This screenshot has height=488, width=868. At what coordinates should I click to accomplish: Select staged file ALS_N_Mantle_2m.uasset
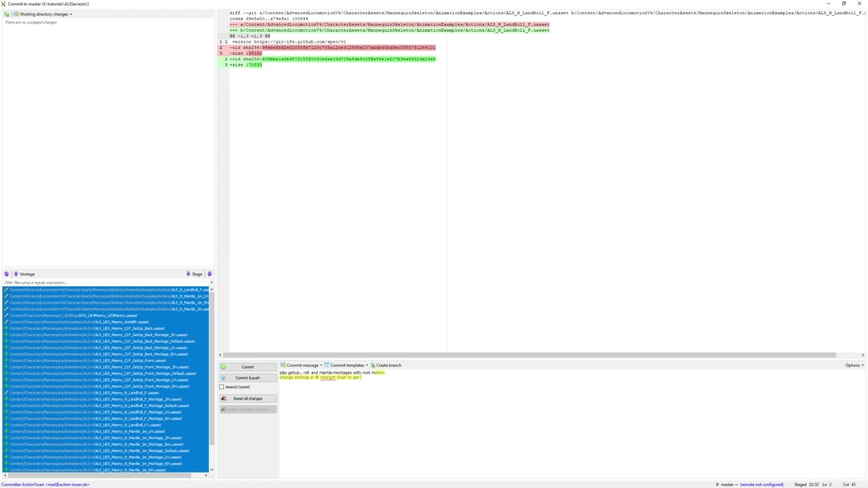106,309
